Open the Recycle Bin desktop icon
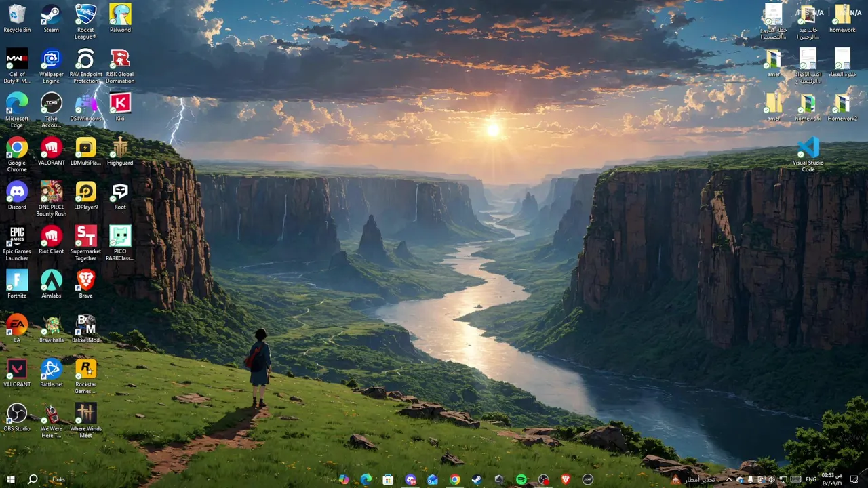868x488 pixels. 17,19
